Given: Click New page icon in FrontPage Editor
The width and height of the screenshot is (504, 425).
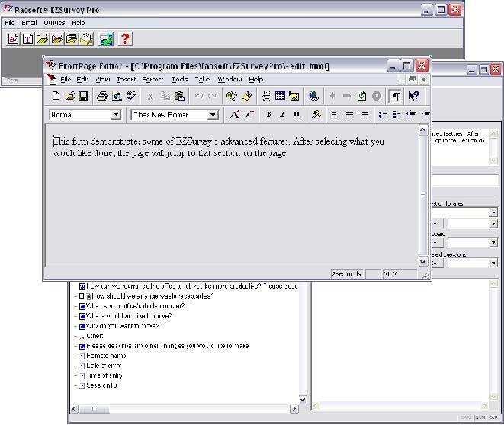Looking at the screenshot, I should [x=56, y=96].
